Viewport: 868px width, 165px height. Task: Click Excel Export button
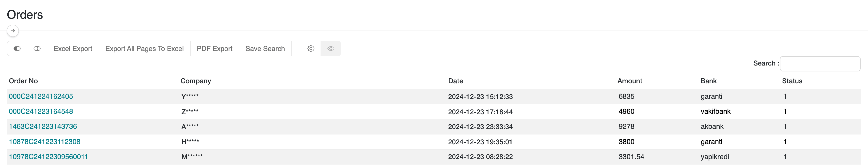[x=73, y=49]
